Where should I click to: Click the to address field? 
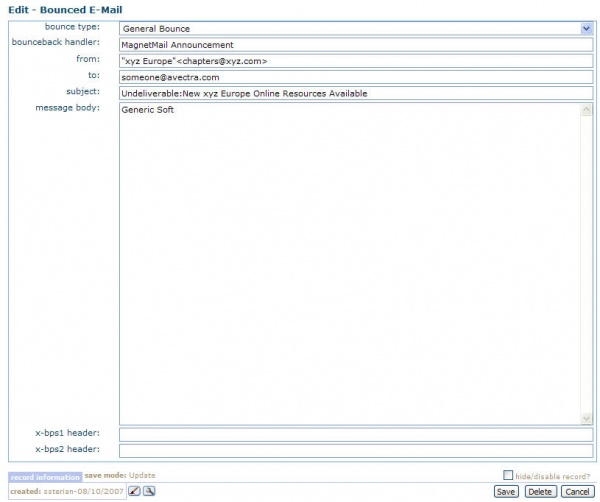[x=356, y=77]
